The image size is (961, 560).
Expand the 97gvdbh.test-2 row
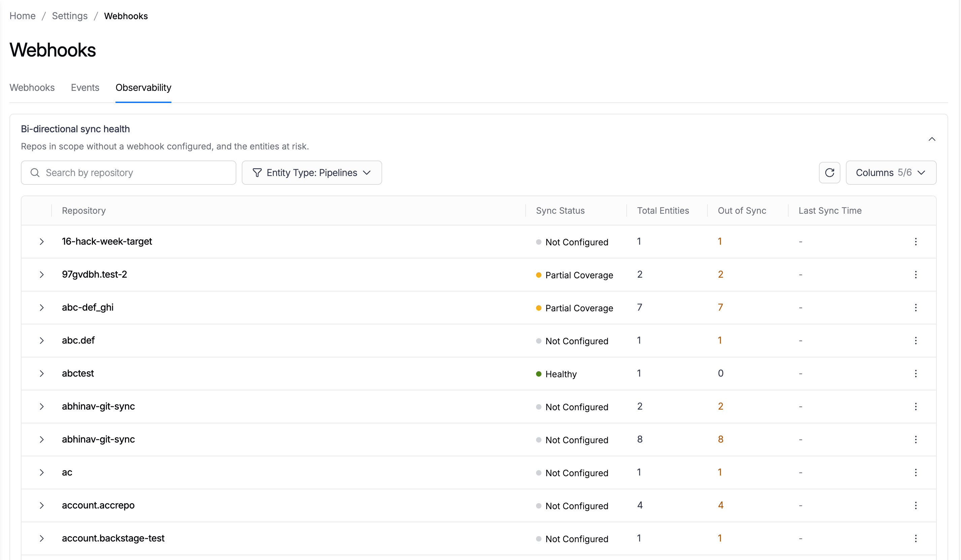click(x=41, y=275)
